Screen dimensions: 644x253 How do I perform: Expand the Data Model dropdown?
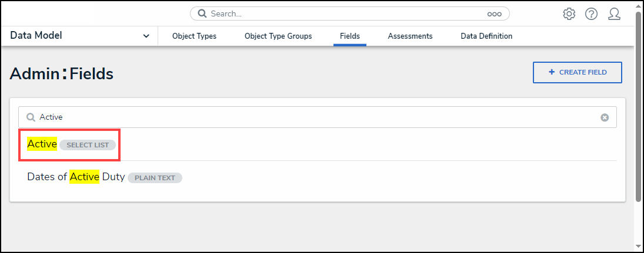146,36
